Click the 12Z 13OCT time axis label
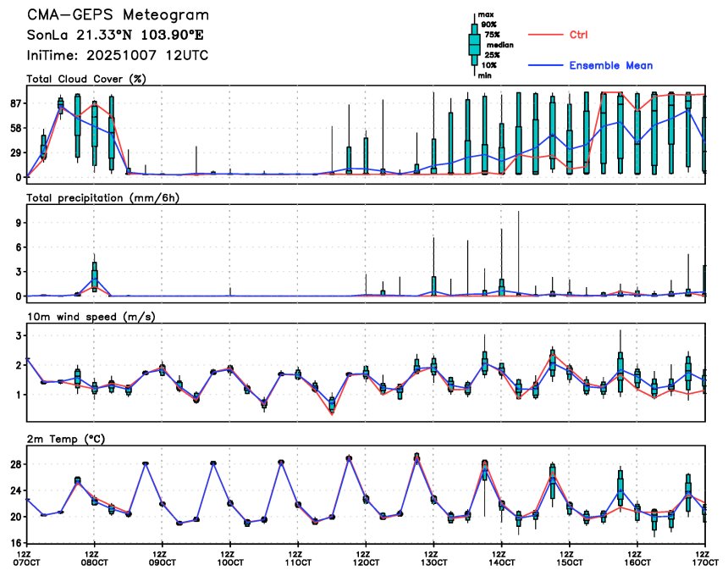The width and height of the screenshot is (728, 576). coord(433,558)
